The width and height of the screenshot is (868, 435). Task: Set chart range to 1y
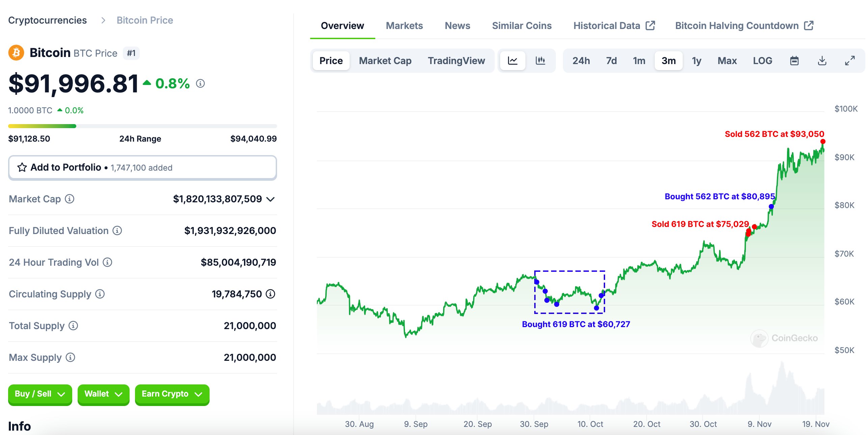click(697, 61)
